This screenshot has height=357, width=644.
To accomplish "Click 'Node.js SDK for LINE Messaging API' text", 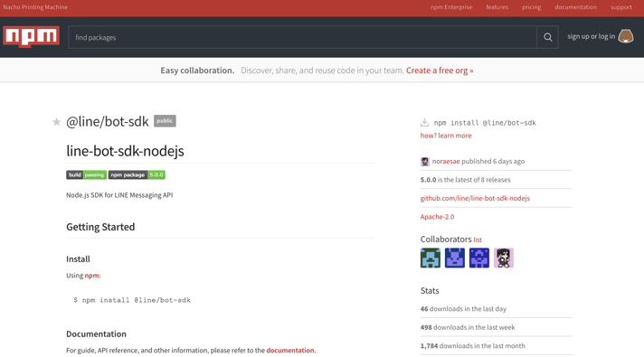I will 119,195.
